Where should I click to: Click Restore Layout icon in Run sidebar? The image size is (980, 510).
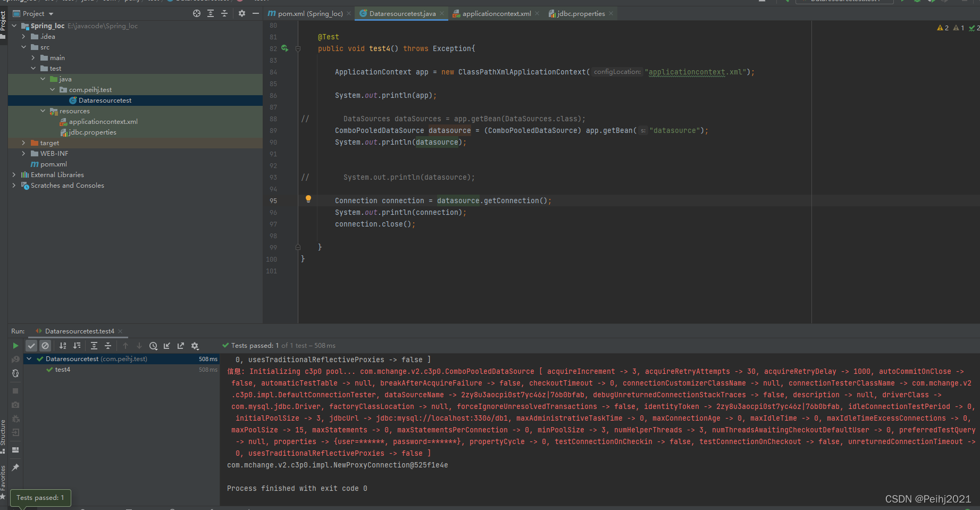(15, 450)
